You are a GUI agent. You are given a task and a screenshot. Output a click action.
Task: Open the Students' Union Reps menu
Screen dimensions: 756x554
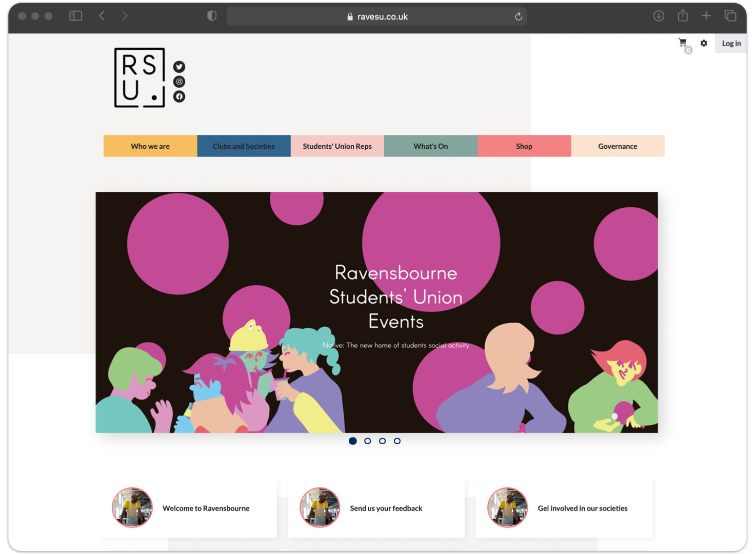click(x=337, y=146)
